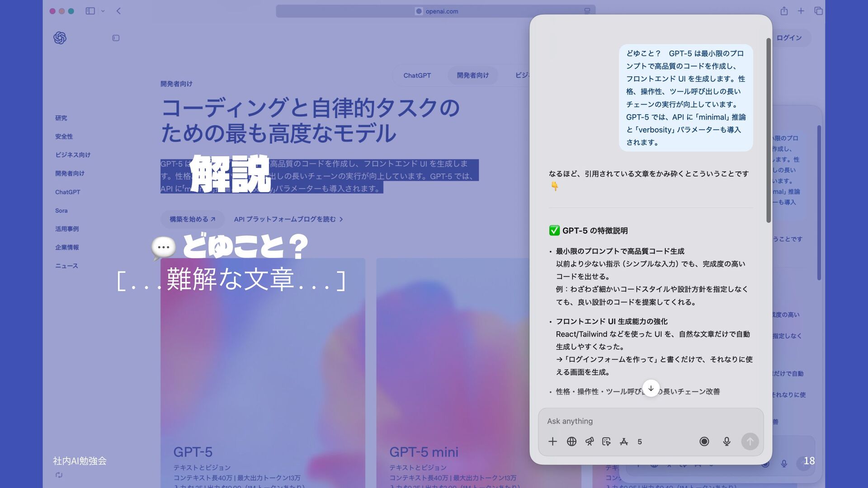Viewport: 868px width, 488px height.
Task: Click the Ask anything input field
Action: click(x=633, y=421)
